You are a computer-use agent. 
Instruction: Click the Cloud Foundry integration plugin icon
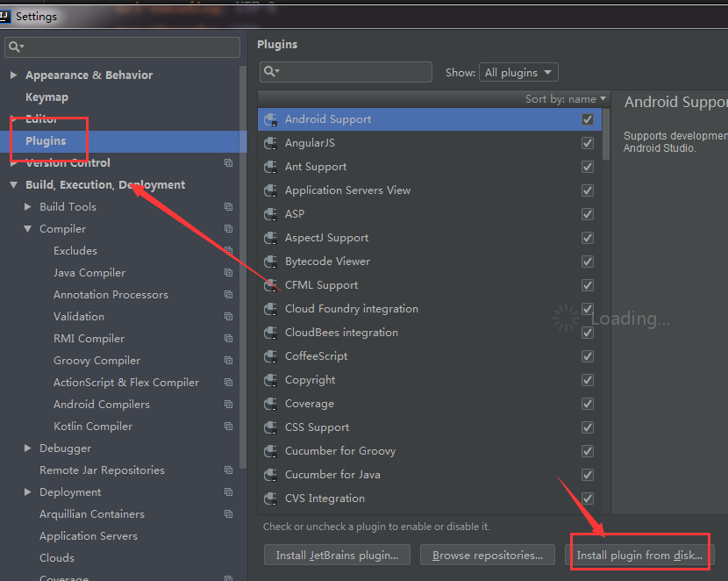[x=271, y=309]
